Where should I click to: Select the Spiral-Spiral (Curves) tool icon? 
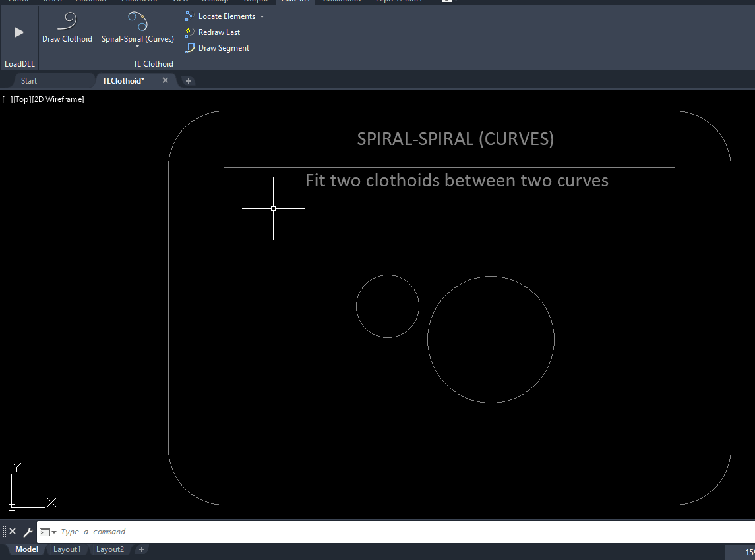point(138,22)
